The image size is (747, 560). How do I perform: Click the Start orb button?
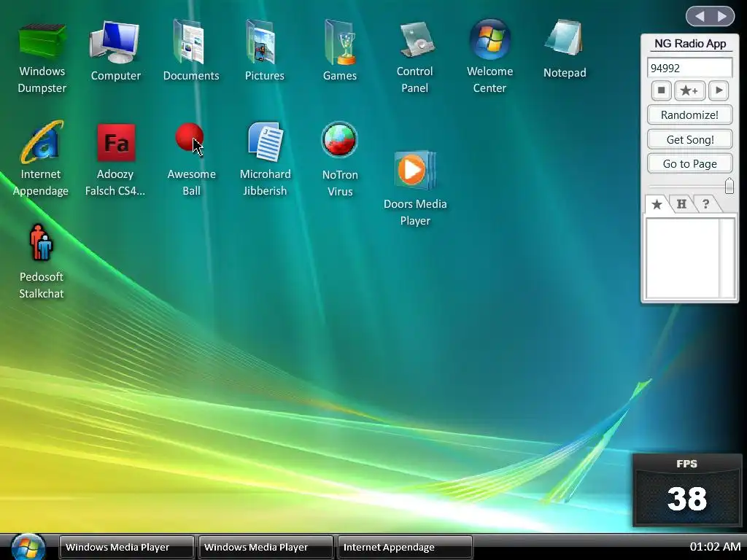[28, 547]
